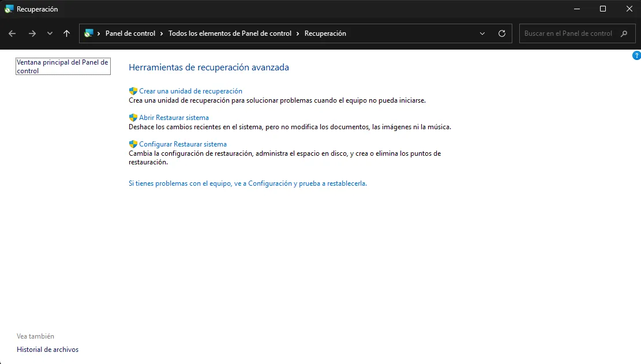
Task: Expand chevron after Panel de control breadcrumb
Action: click(x=162, y=33)
